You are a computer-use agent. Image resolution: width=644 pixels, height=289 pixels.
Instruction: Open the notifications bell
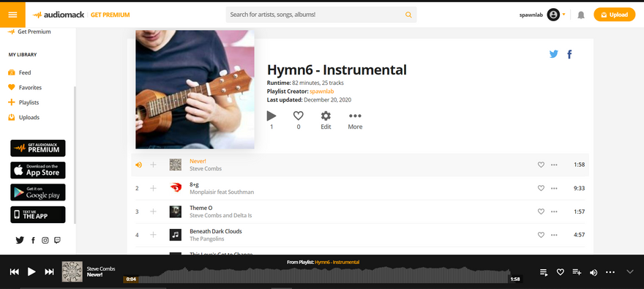[581, 15]
